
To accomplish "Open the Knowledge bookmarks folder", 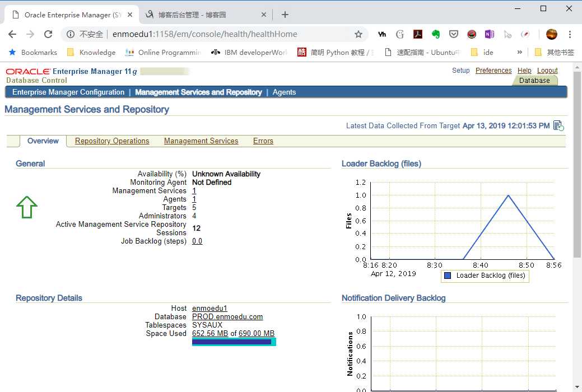I will 91,52.
